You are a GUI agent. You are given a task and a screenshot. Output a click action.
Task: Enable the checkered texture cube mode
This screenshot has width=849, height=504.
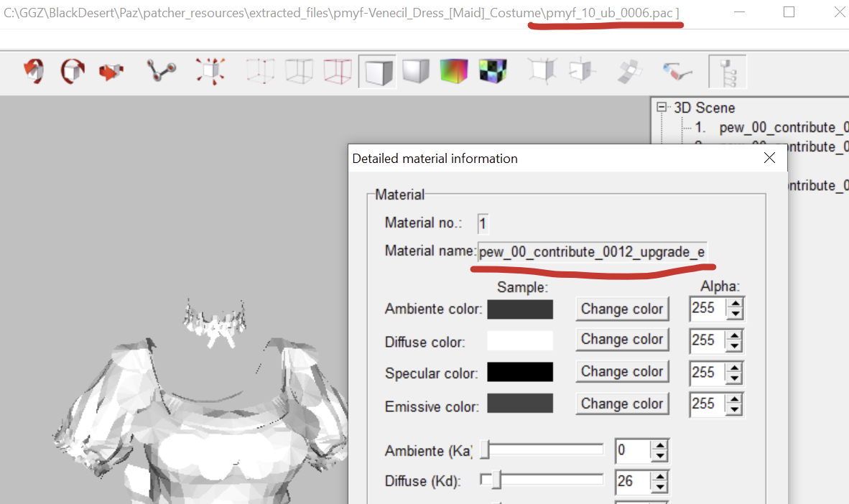point(493,71)
